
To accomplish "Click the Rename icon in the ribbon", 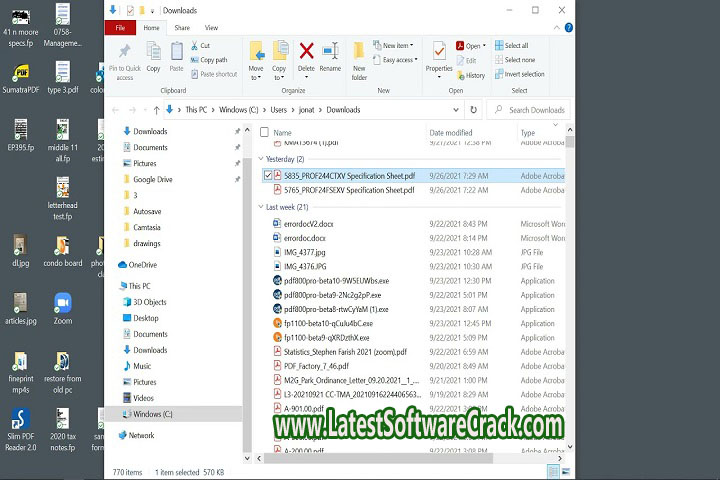I will 330,52.
